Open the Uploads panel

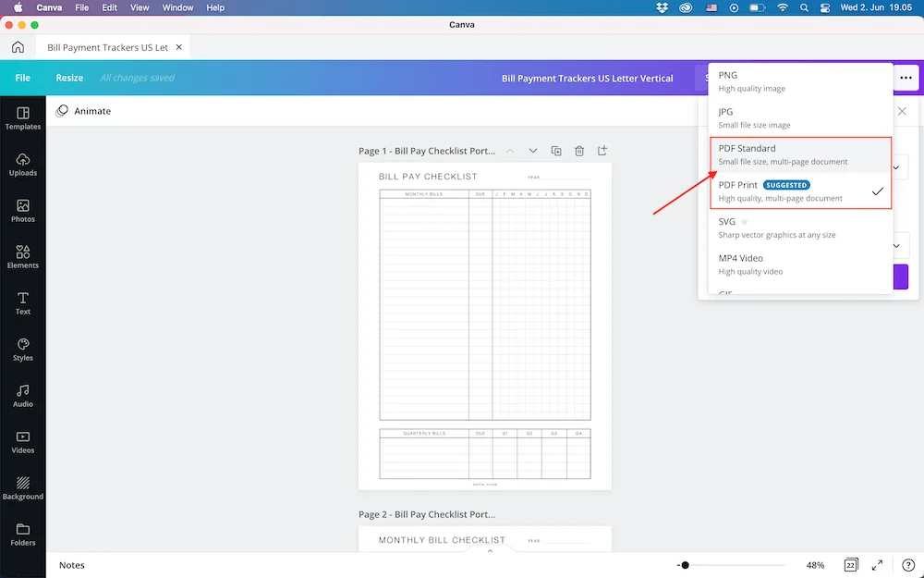pos(23,166)
